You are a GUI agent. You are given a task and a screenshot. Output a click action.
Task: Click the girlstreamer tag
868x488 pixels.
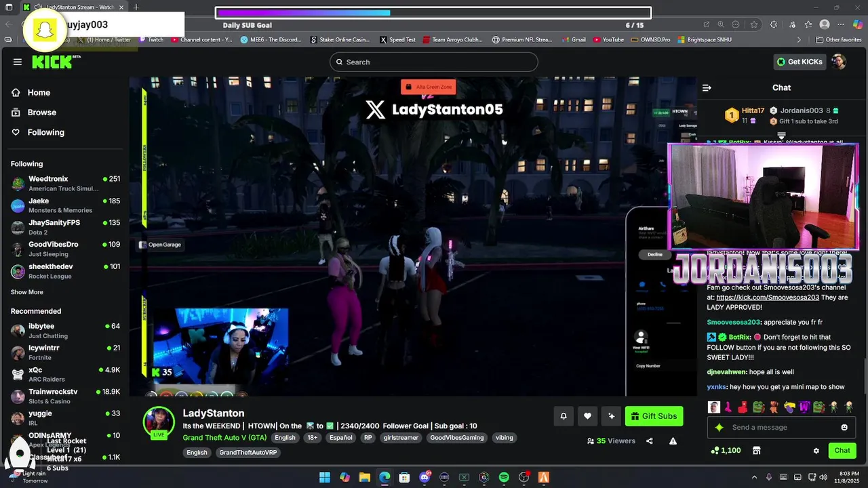click(401, 438)
